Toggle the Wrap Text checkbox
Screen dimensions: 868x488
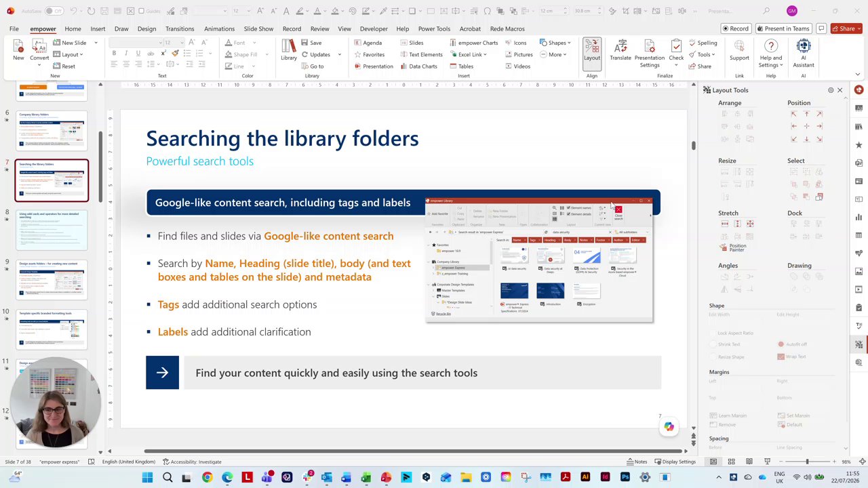pos(781,357)
